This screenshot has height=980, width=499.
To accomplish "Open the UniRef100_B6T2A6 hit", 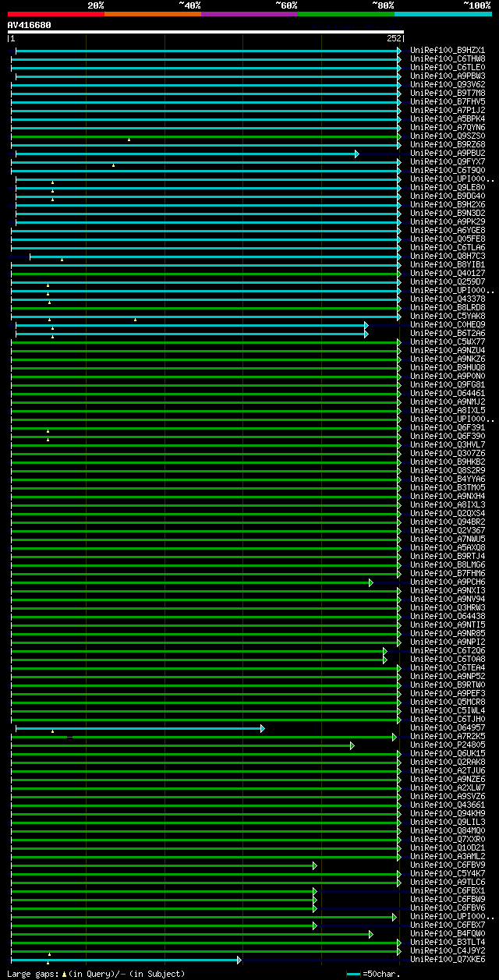I will coord(448,334).
